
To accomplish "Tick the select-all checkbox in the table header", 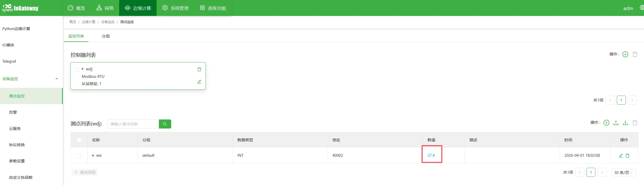I will (x=79, y=140).
